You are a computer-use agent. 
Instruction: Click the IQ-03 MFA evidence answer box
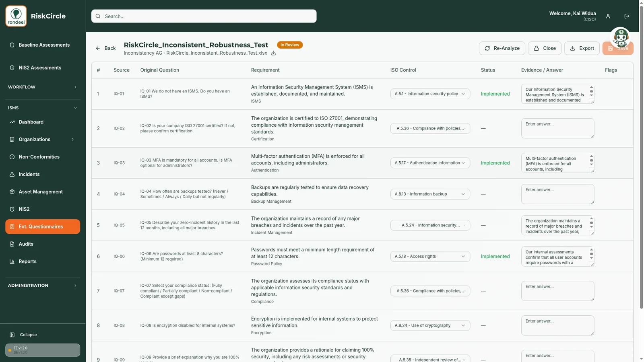(557, 163)
